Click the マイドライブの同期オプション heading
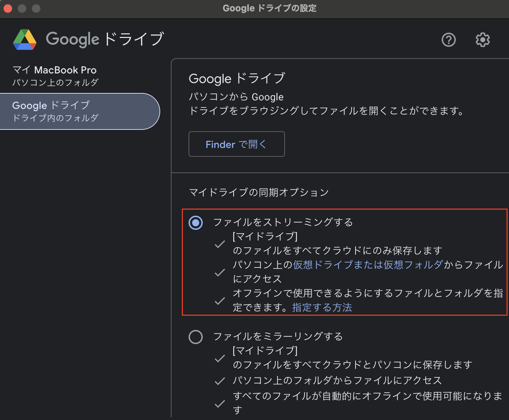Image resolution: width=509 pixels, height=420 pixels. pyautogui.click(x=258, y=192)
